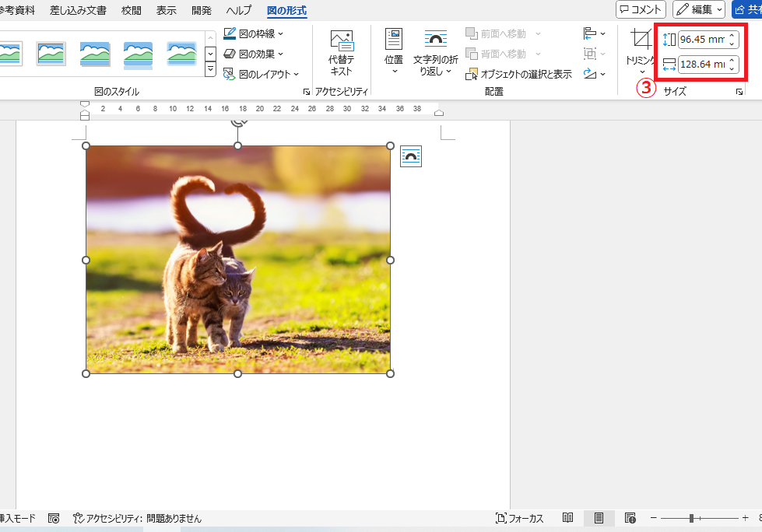
Task: Click the layout options icon beside the picture
Action: 411,156
